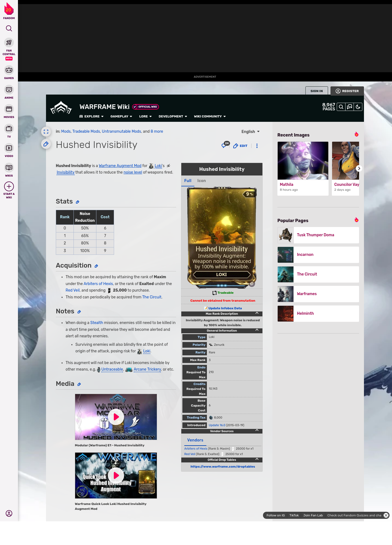Open the Wikis book icon
The width and height of the screenshot is (392, 545).
coord(9,167)
